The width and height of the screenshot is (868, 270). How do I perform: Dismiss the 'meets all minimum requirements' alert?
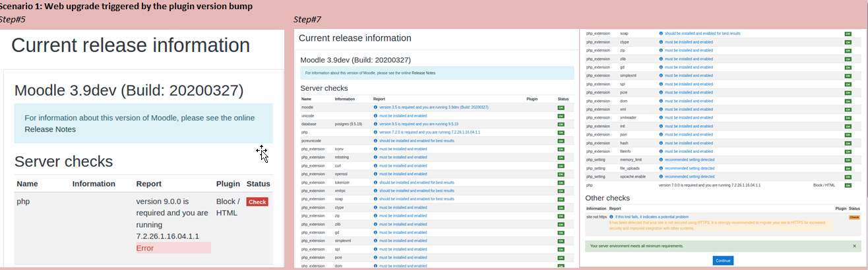coord(854,246)
